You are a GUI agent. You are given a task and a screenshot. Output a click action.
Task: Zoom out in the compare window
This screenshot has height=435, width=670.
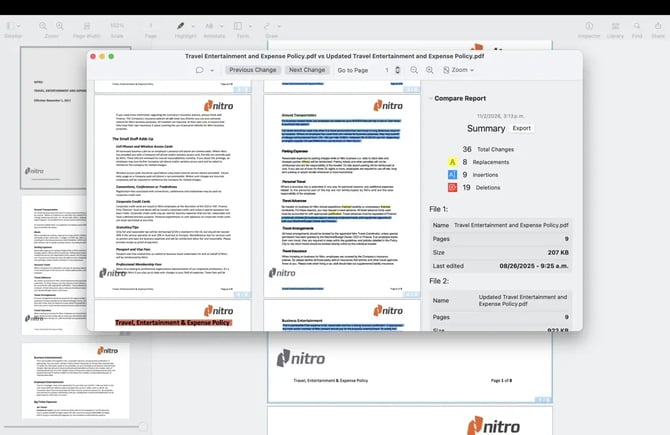[414, 70]
